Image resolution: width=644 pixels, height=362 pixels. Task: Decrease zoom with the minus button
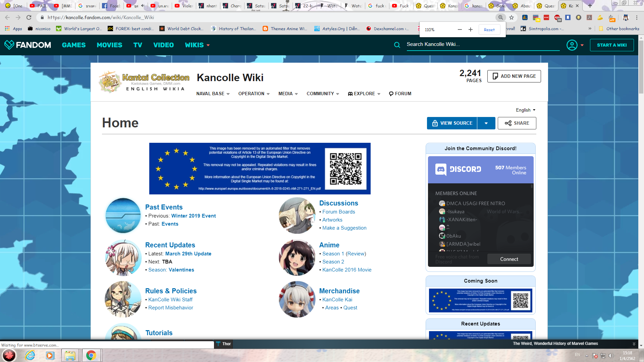[x=460, y=29]
